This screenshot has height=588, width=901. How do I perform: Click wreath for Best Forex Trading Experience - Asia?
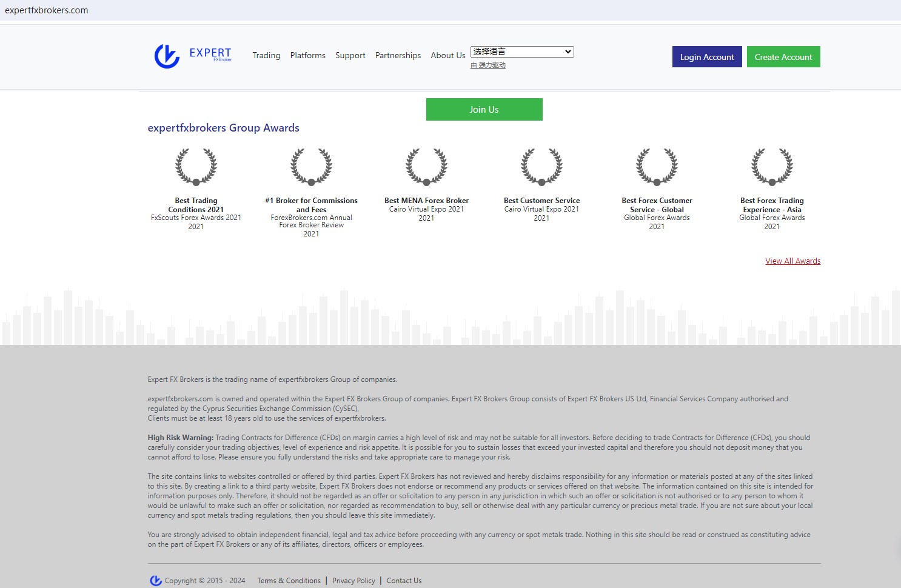click(772, 167)
